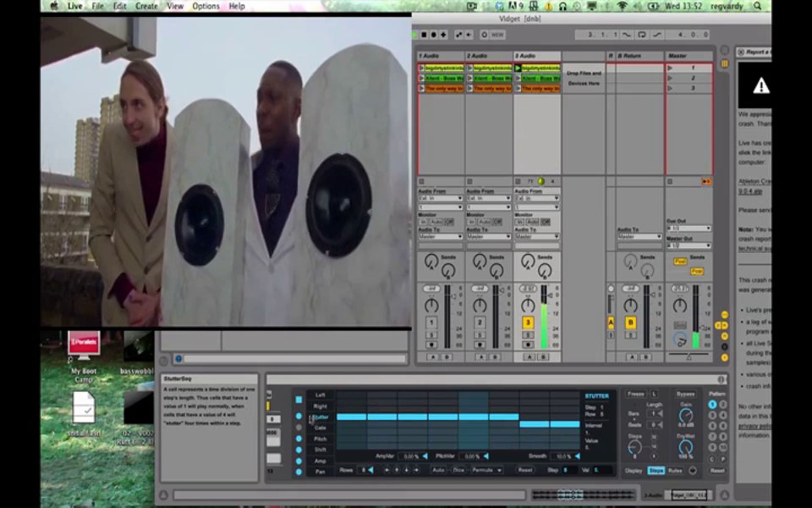Viewport: 812px width, 508px height.
Task: Open Spotlight search in the menu bar
Action: [x=758, y=6]
